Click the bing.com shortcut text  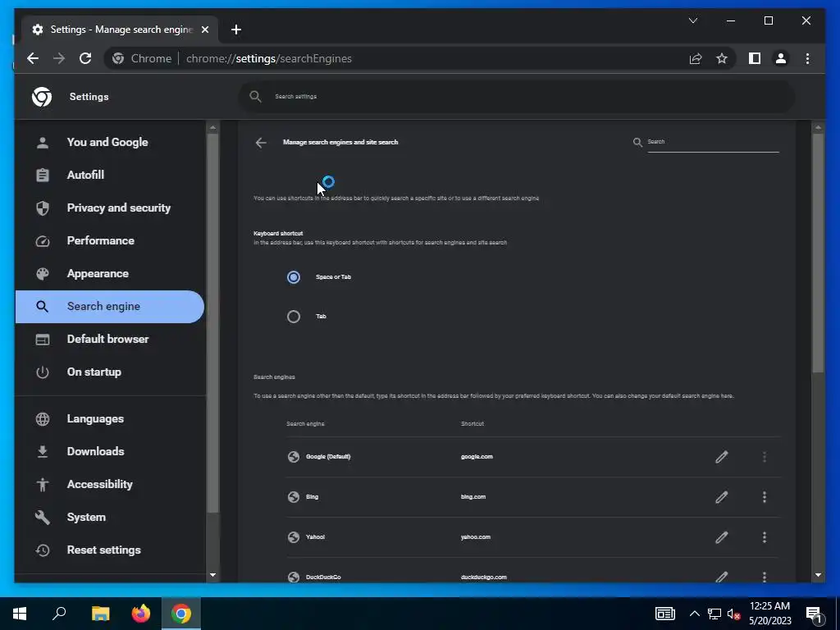[x=473, y=497]
